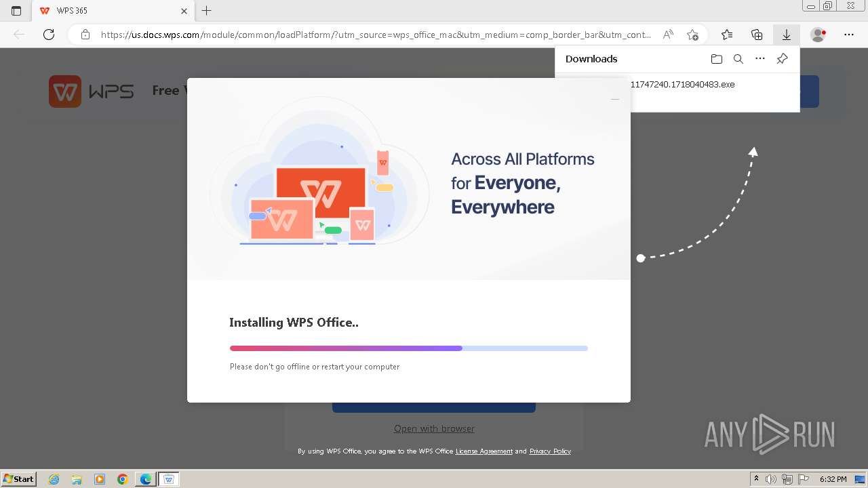Viewport: 868px width, 488px height.
Task: Click the URL address bar
Action: [x=376, y=35]
